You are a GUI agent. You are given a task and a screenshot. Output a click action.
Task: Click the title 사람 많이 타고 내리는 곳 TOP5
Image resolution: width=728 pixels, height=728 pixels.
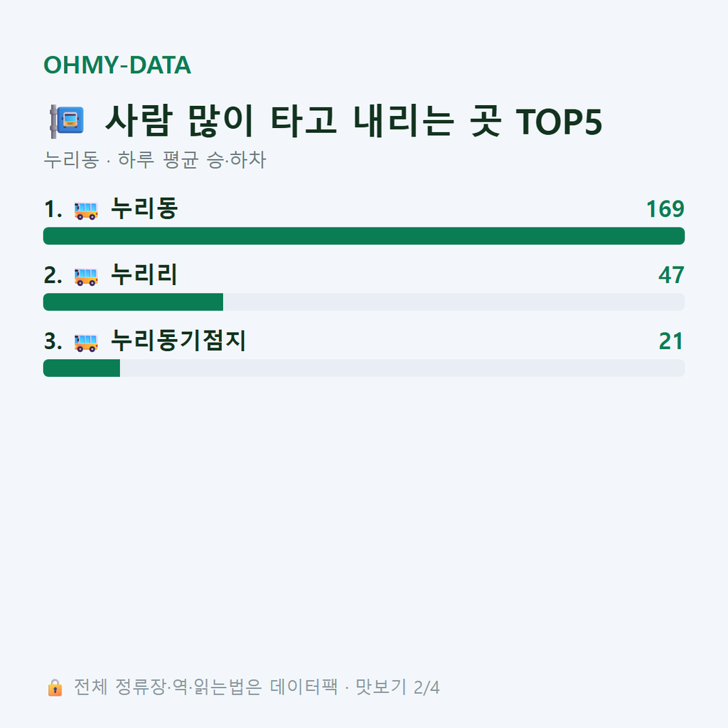(354, 121)
